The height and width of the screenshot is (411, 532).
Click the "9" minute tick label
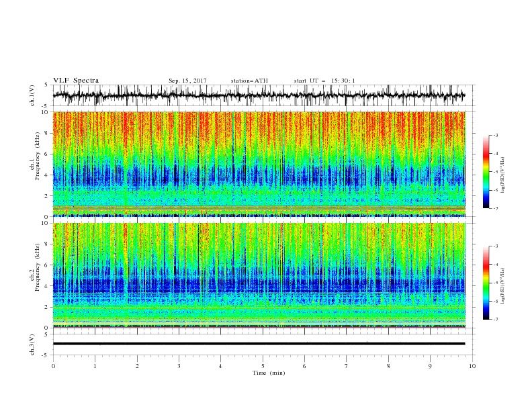click(430, 366)
